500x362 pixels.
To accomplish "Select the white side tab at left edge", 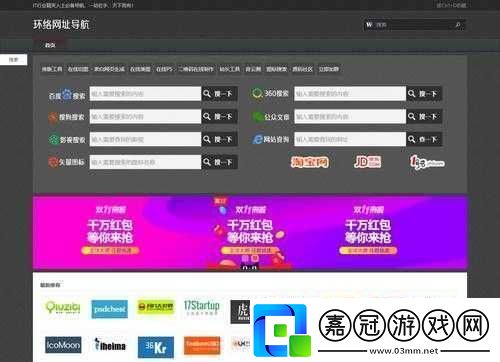I will tap(13, 60).
